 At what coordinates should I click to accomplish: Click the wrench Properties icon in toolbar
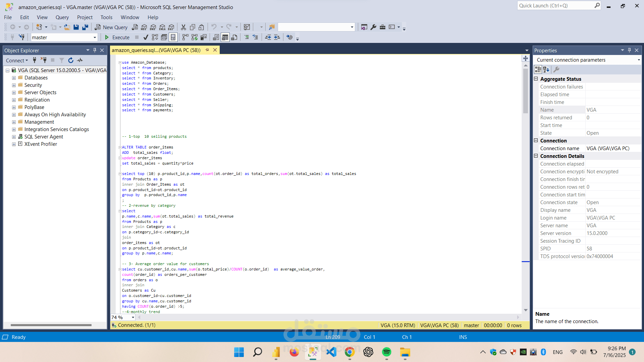point(373,27)
